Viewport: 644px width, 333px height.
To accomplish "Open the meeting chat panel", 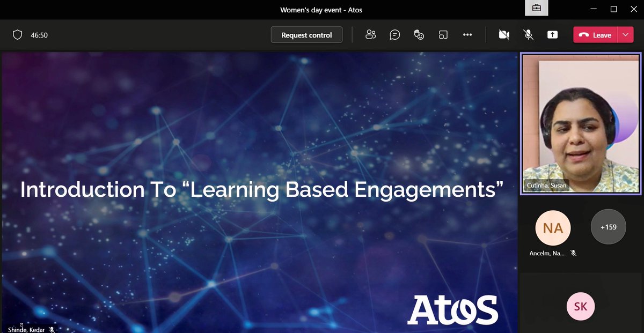I will (x=395, y=35).
